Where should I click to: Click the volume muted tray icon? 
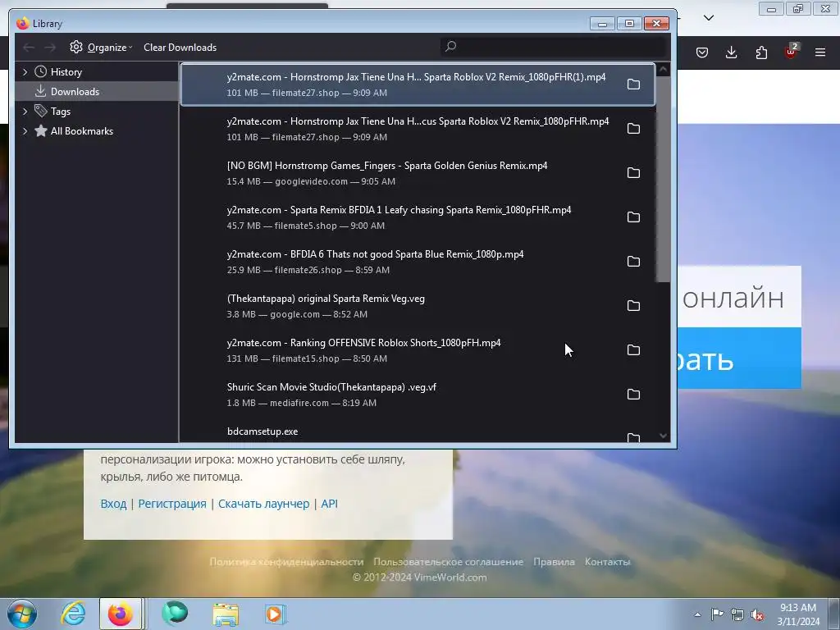click(x=757, y=614)
